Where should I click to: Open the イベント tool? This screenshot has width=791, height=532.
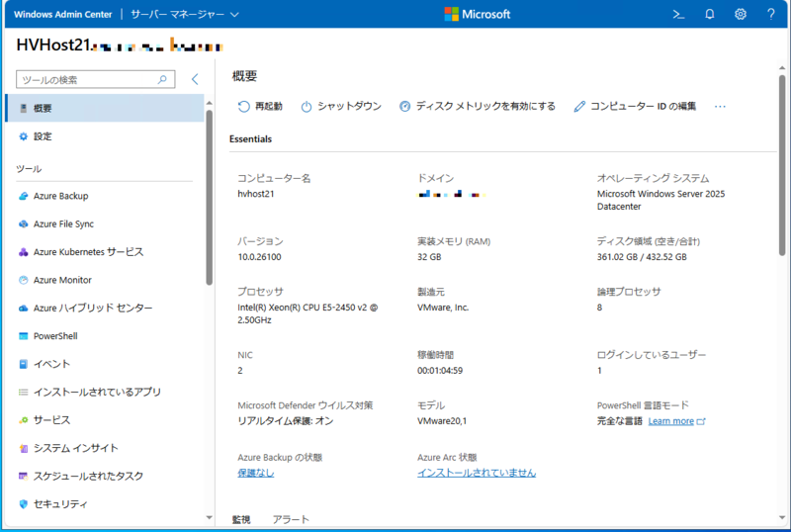105,364
